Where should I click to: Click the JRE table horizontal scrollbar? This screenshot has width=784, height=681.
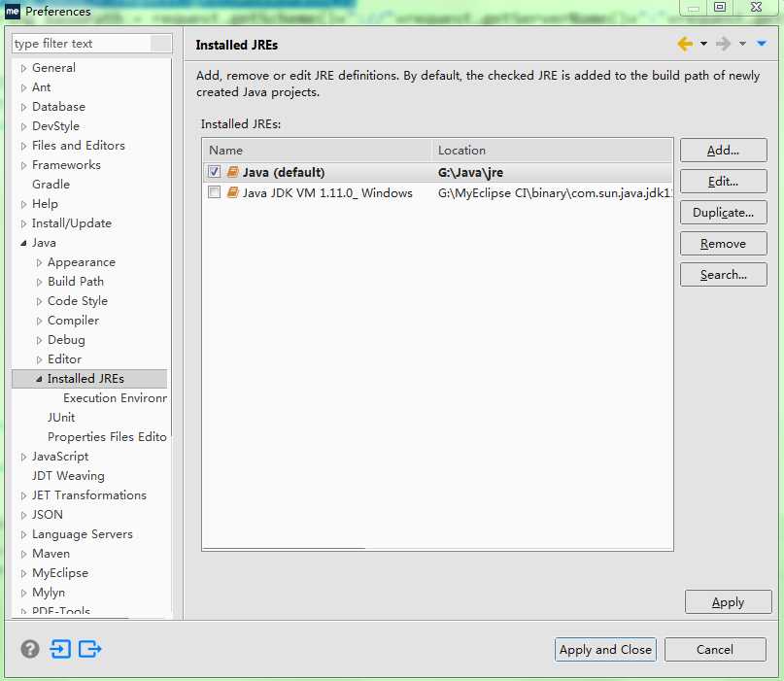(284, 549)
